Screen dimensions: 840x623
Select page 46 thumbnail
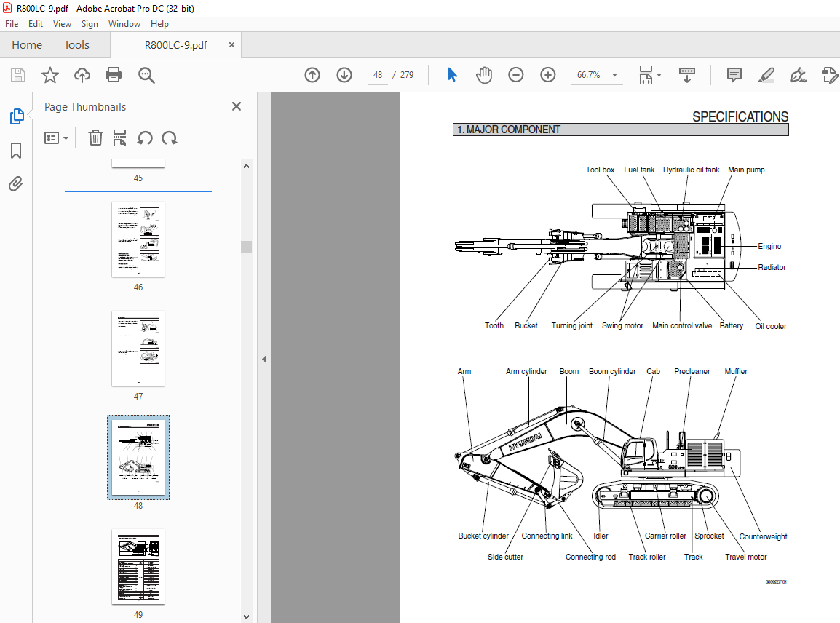pyautogui.click(x=138, y=239)
